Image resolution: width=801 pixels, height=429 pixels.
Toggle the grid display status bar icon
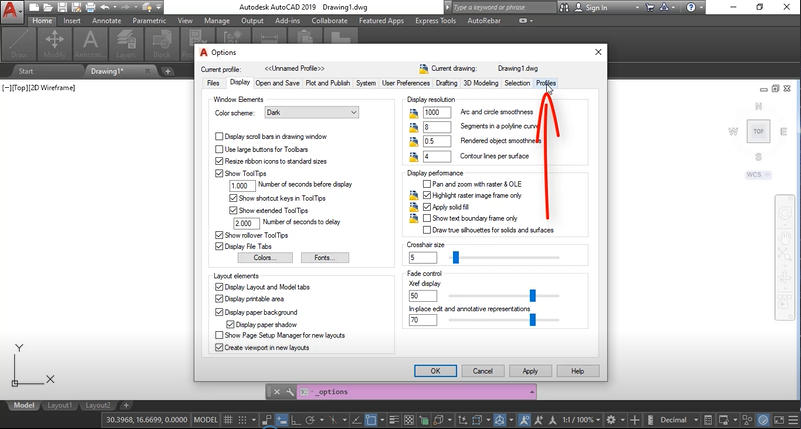(x=228, y=420)
